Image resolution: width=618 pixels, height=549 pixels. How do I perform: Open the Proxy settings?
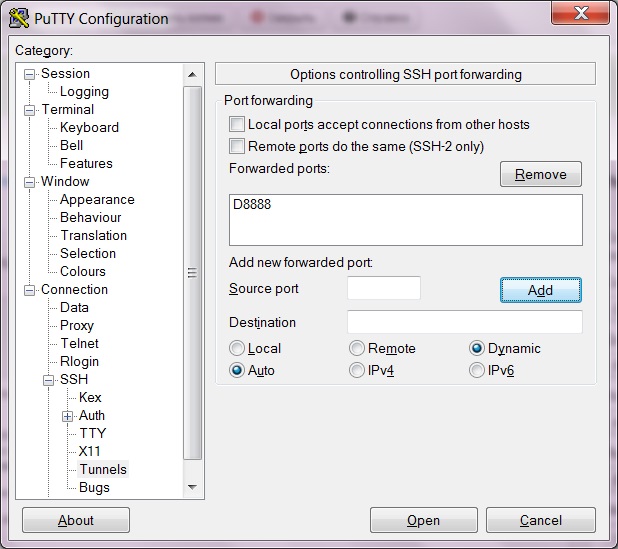(x=77, y=326)
